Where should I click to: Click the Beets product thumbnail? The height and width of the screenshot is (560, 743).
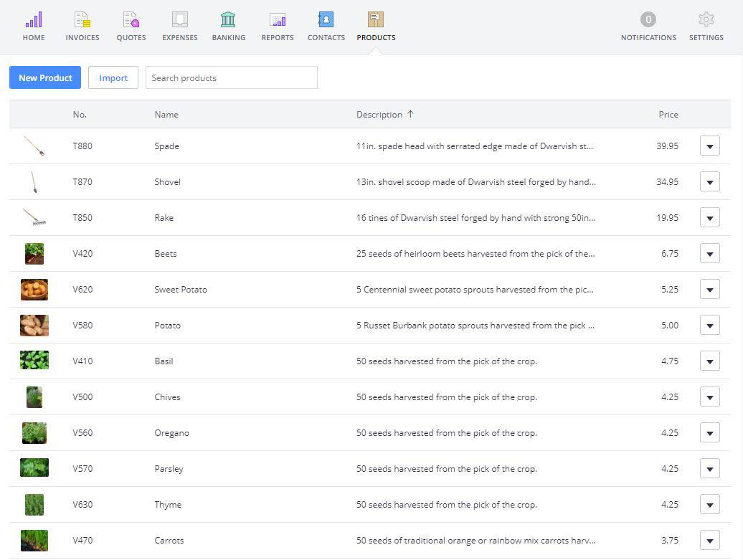34,253
